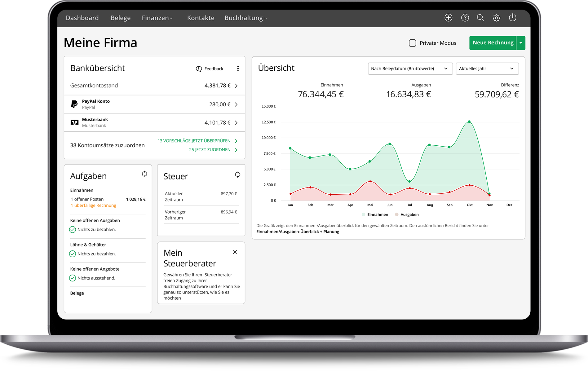Open settings via the gear icon

coord(496,18)
